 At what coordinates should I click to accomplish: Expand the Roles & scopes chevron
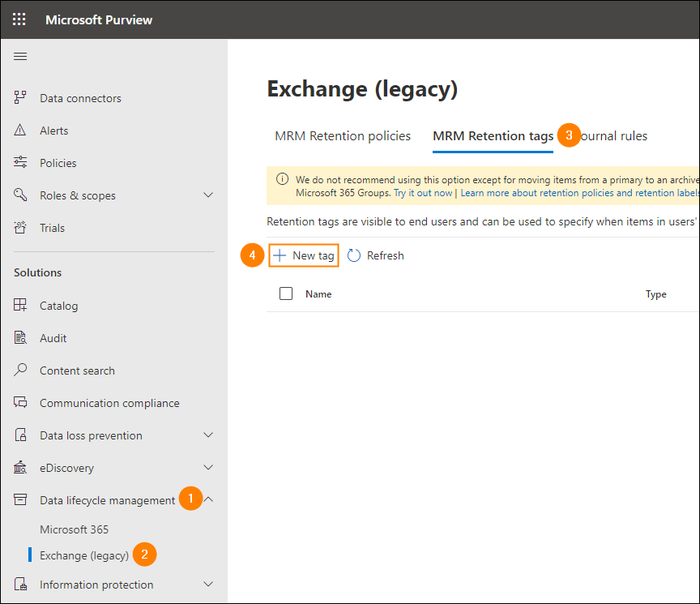pos(208,195)
